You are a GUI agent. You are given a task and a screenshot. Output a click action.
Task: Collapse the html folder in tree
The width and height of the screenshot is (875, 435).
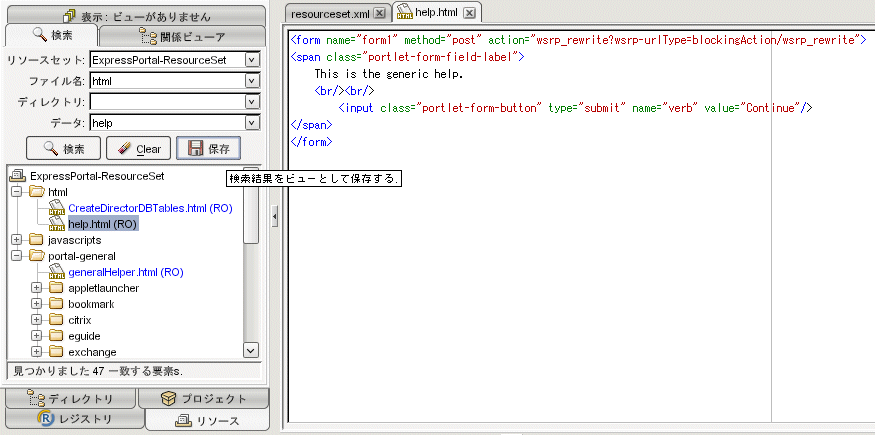pos(16,191)
